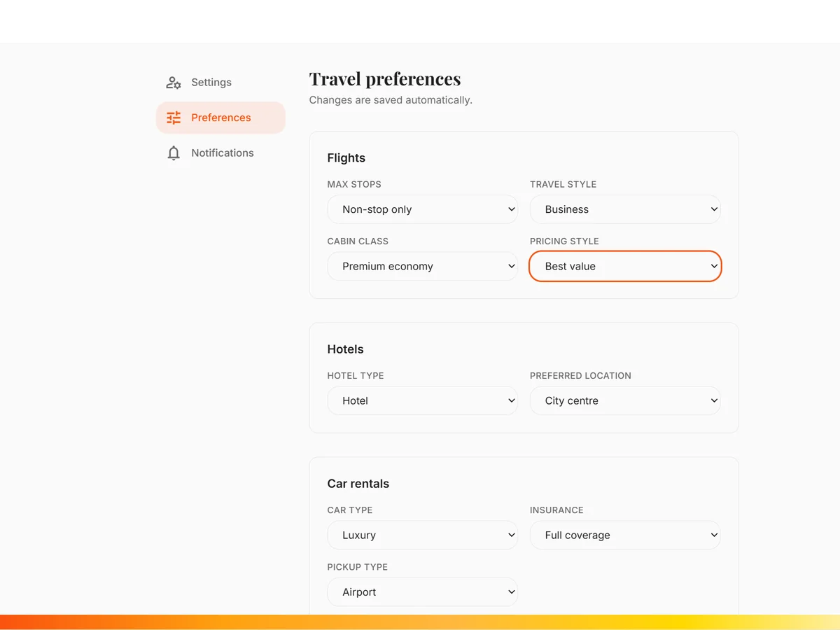The height and width of the screenshot is (630, 840).
Task: Open the Max Stops dropdown
Action: pos(423,209)
